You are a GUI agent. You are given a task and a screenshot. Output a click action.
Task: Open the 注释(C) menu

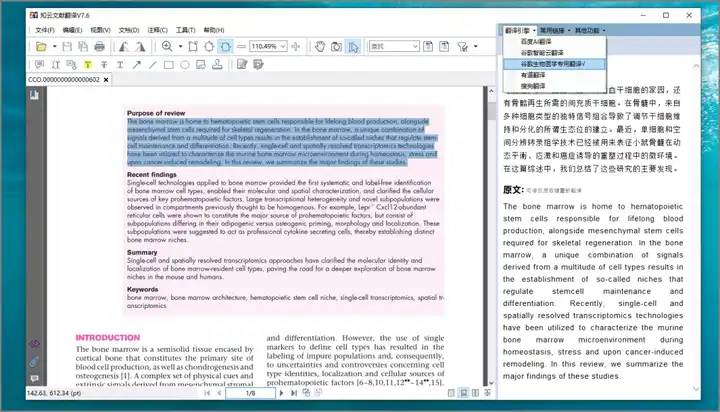[x=157, y=30]
